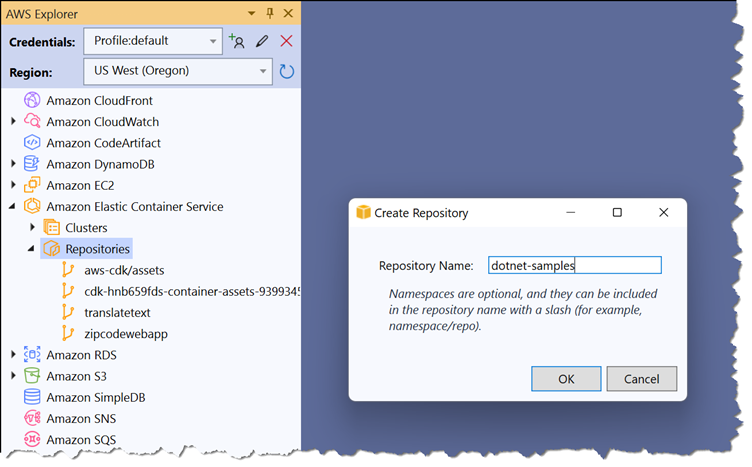Click the cdk-hnb659fds-container-assets repository icon
Image resolution: width=752 pixels, height=467 pixels.
point(68,291)
